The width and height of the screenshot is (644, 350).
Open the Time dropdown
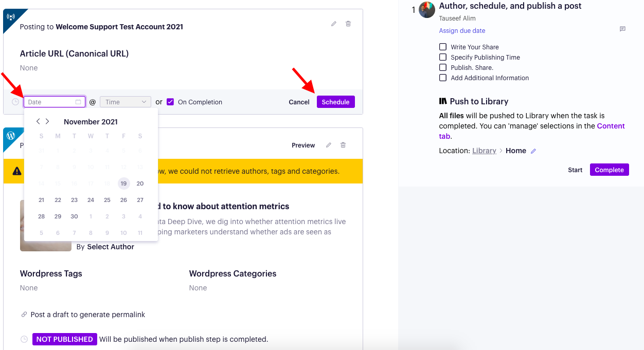(125, 101)
